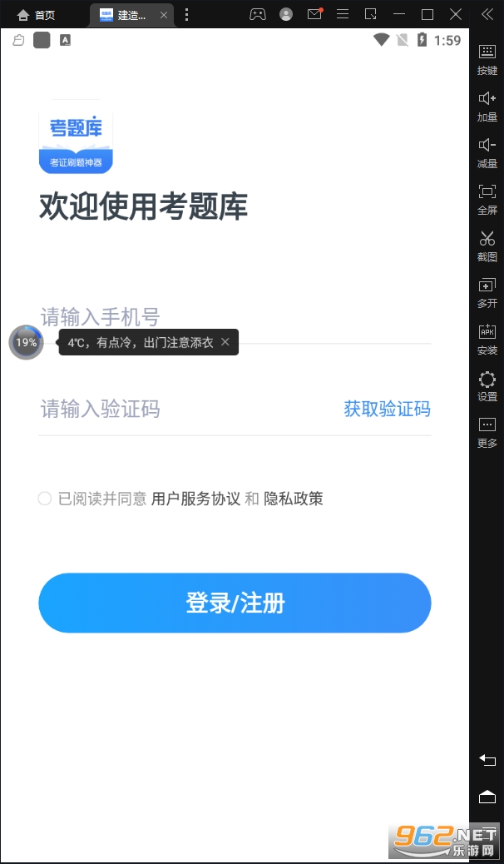Open emulator 设置 gear

tap(487, 385)
